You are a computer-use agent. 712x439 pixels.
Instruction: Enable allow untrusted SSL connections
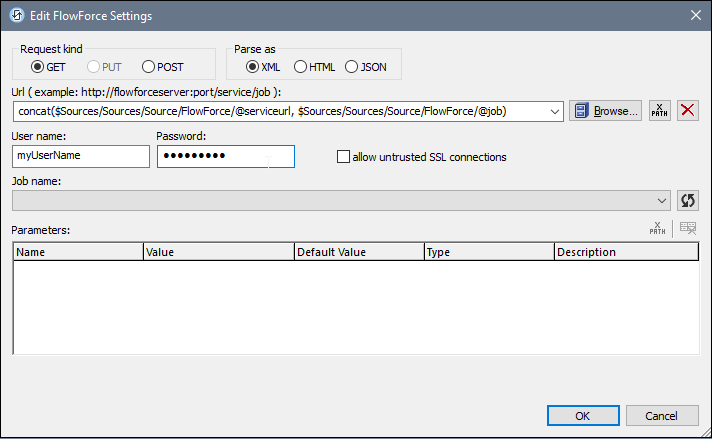(344, 157)
